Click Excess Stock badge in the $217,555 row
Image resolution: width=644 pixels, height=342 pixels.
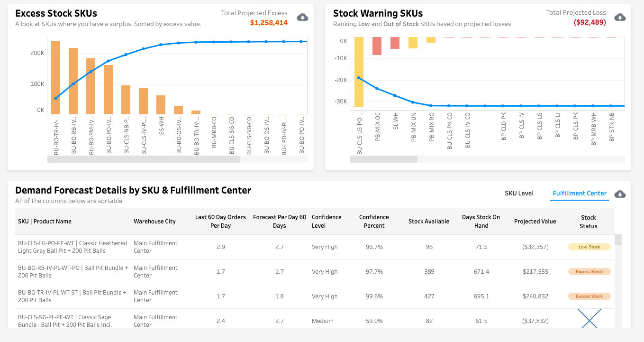pos(589,272)
